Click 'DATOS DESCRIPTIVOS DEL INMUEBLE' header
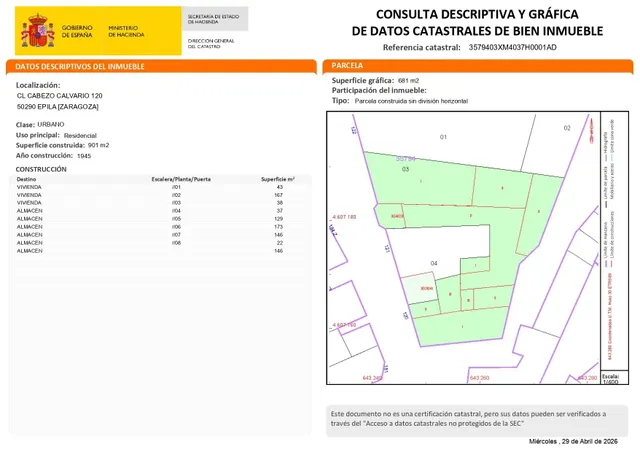Image resolution: width=640 pixels, height=452 pixels. tap(80, 67)
